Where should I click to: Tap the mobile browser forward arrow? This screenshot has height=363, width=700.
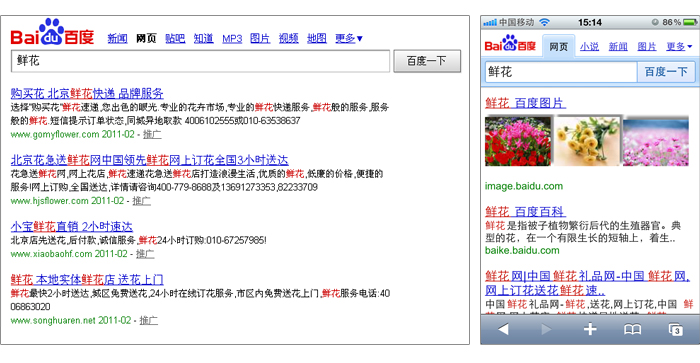[546, 330]
